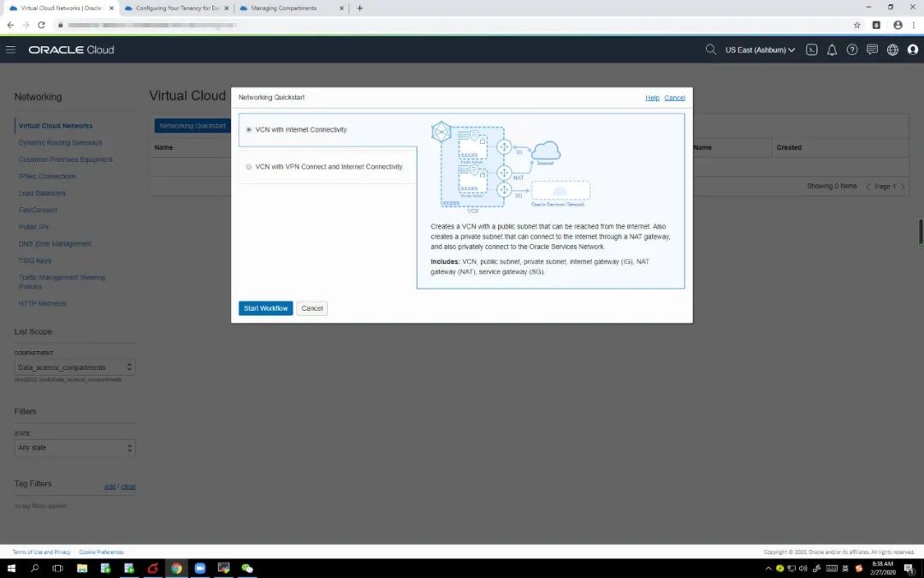Open Cloud Shell terminal icon
This screenshot has height=578, width=924.
[811, 51]
